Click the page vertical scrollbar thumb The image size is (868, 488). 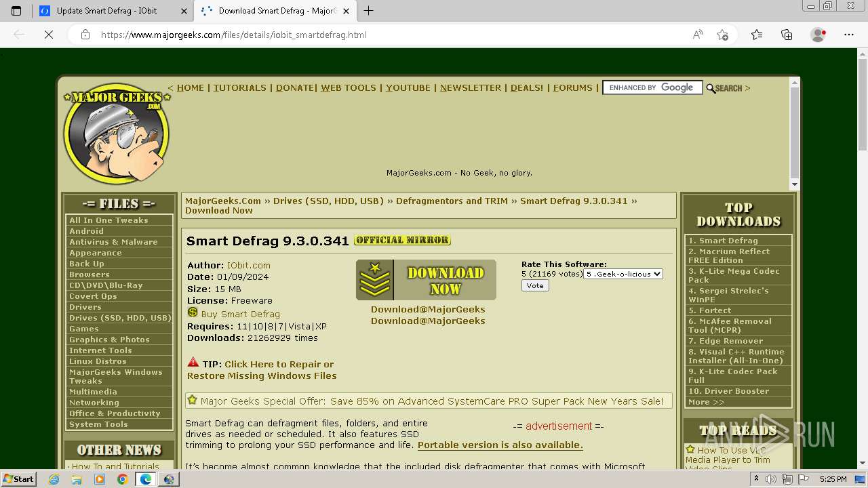863,105
